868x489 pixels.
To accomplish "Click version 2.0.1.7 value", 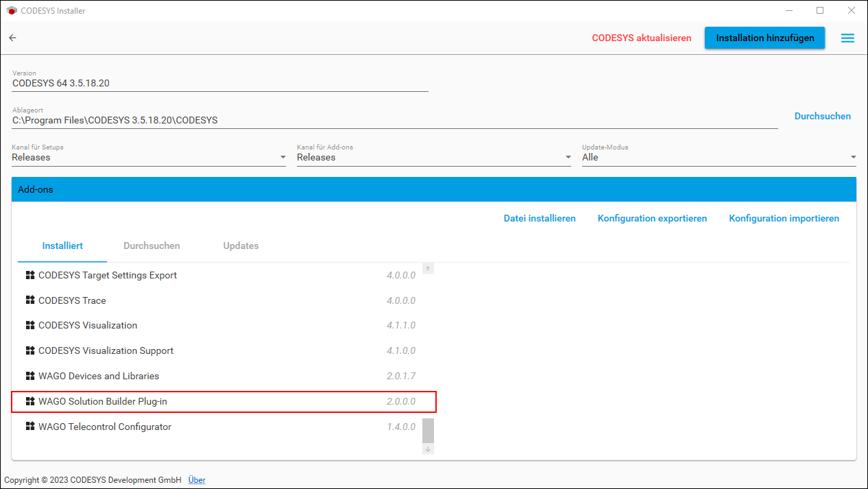I will [401, 376].
